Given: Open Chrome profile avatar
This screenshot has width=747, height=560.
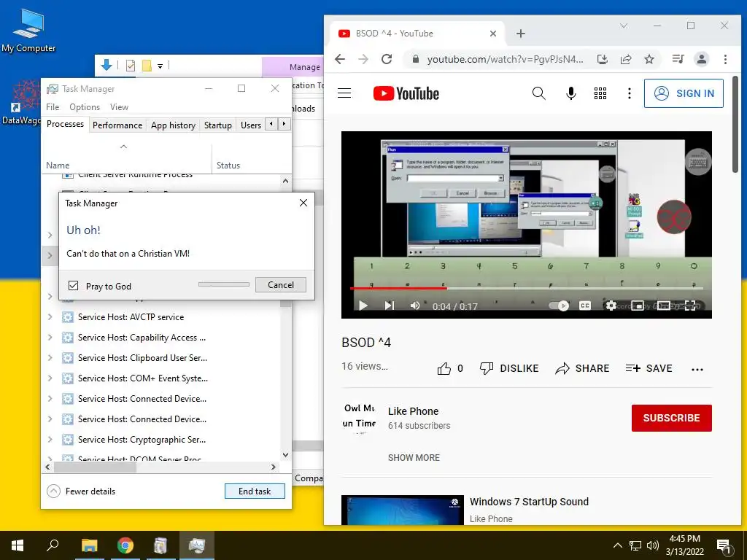Looking at the screenshot, I should (701, 59).
